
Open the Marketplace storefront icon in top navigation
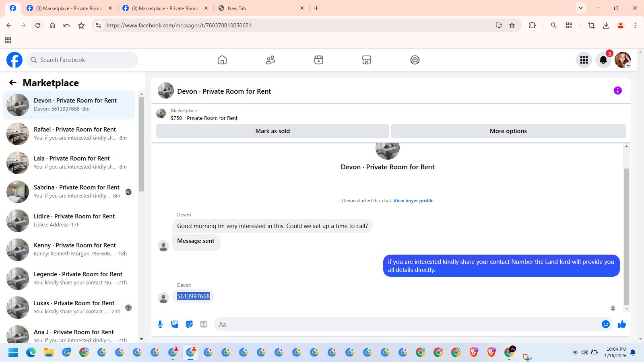pyautogui.click(x=367, y=60)
